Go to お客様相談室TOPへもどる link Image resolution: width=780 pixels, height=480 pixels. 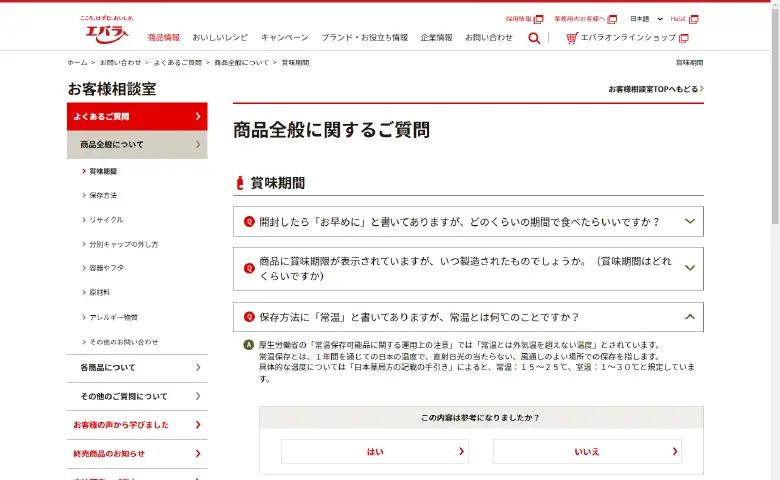tap(655, 89)
